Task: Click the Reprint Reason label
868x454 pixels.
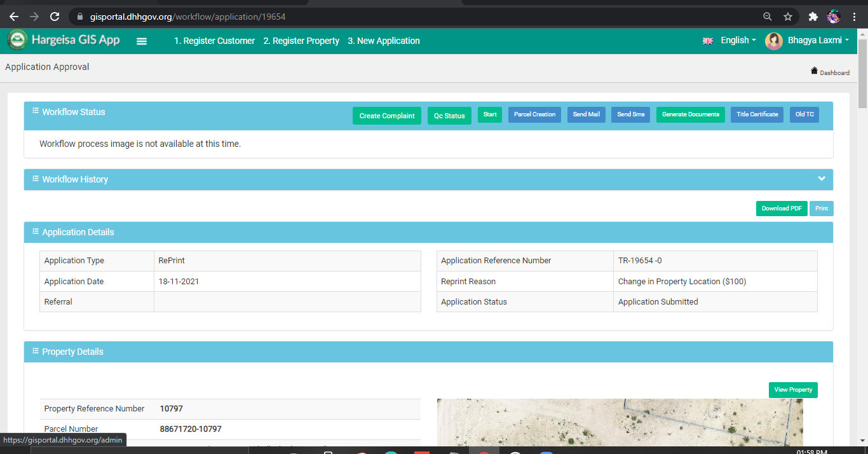Action: pos(468,281)
